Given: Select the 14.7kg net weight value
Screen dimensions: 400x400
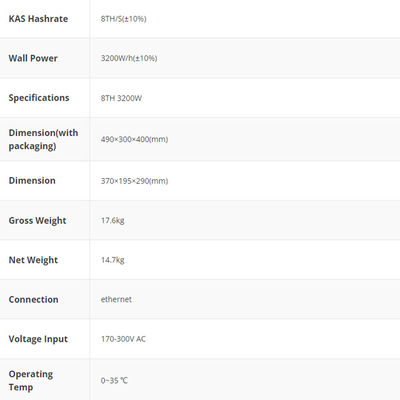Looking at the screenshot, I should click(x=113, y=260).
